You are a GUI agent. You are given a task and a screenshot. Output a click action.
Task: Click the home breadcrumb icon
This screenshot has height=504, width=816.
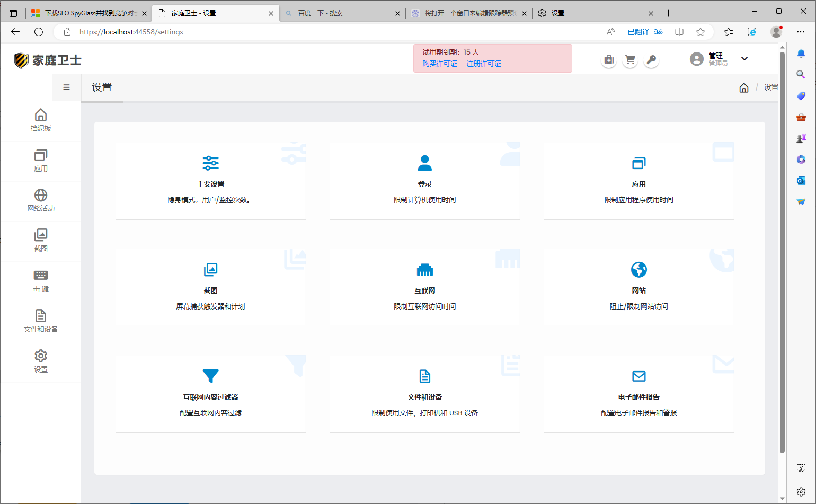tap(744, 87)
